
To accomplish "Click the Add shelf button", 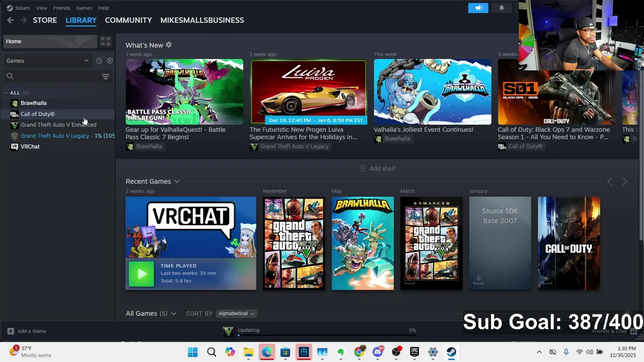I will 377,168.
